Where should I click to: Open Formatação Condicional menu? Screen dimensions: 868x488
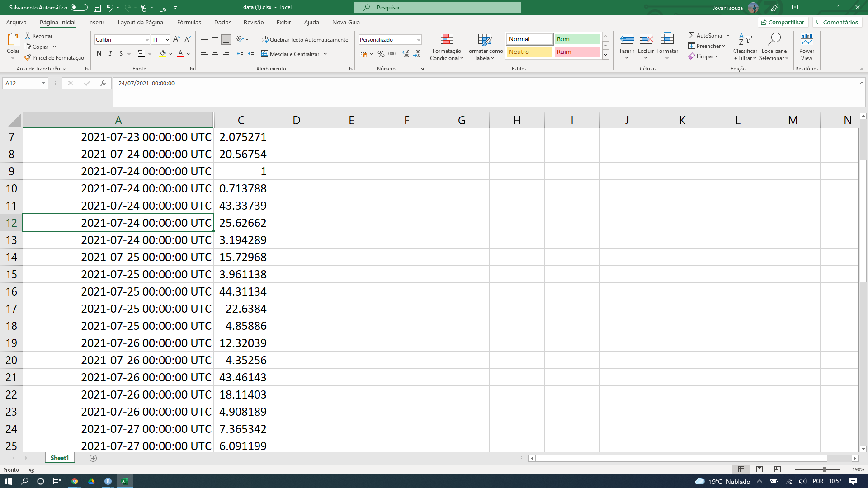click(x=447, y=47)
